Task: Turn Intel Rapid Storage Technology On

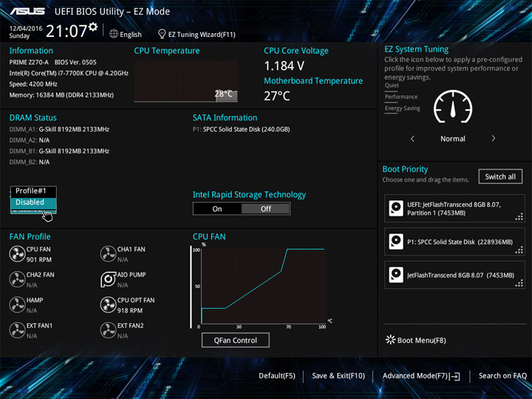Action: 217,208
